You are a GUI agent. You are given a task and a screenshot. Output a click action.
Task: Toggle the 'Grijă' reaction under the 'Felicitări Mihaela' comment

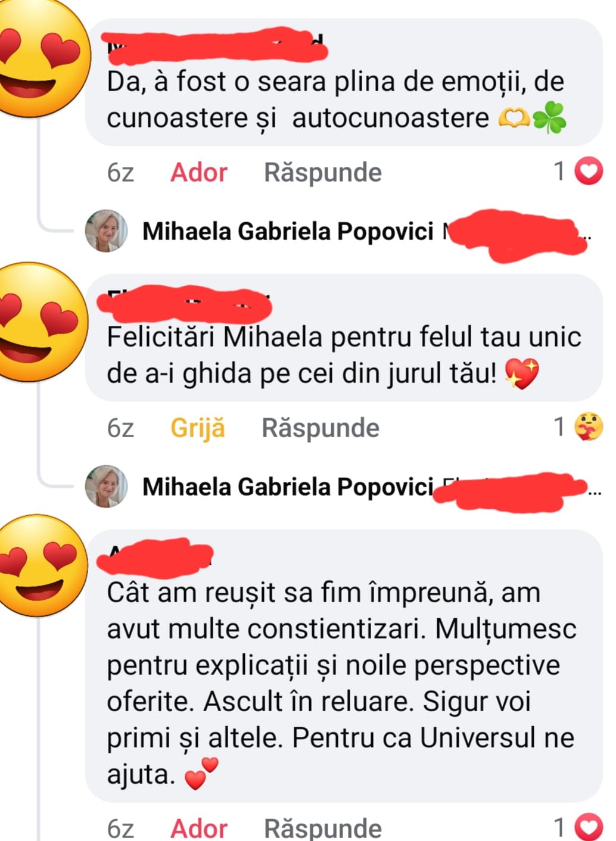[x=198, y=428]
